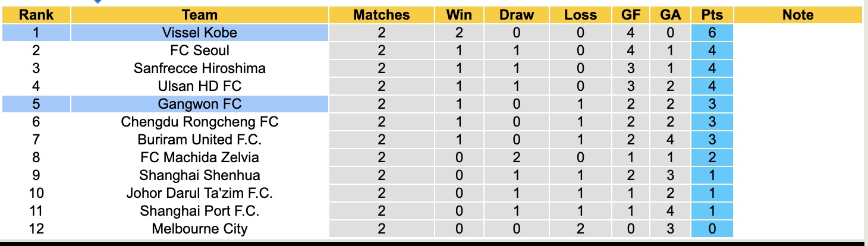Select the Draw column header
Screen dimensions: 868x246
pos(517,15)
